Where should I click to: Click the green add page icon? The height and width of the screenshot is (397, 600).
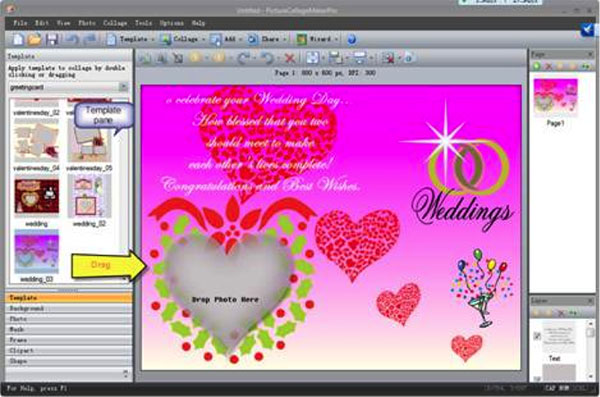[536, 66]
